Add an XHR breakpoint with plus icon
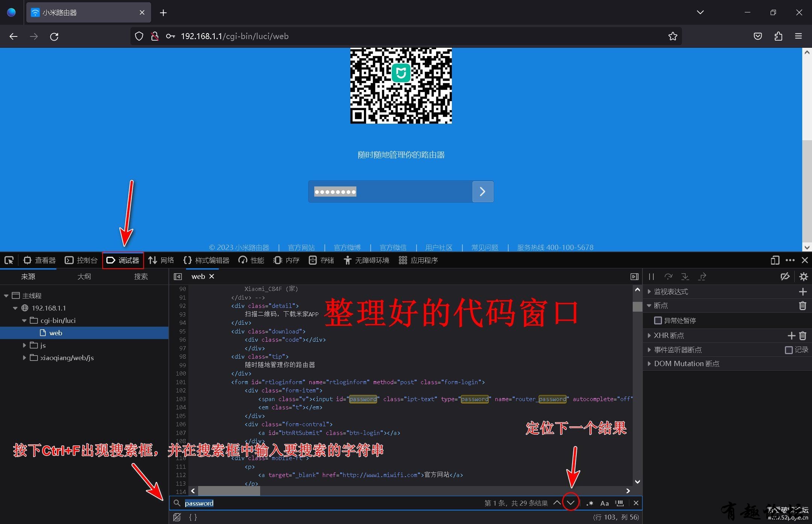The width and height of the screenshot is (812, 524). pos(791,336)
